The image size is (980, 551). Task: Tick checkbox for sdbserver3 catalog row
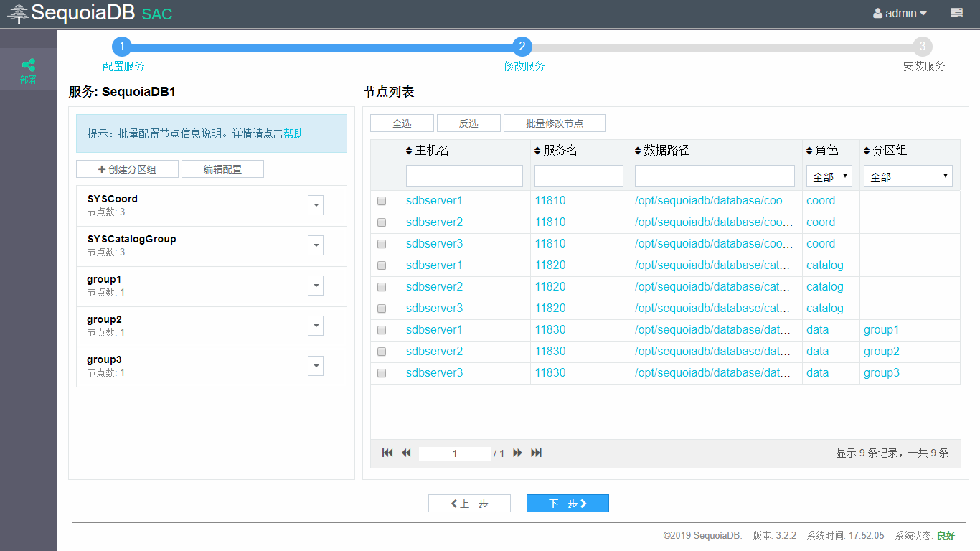point(382,309)
